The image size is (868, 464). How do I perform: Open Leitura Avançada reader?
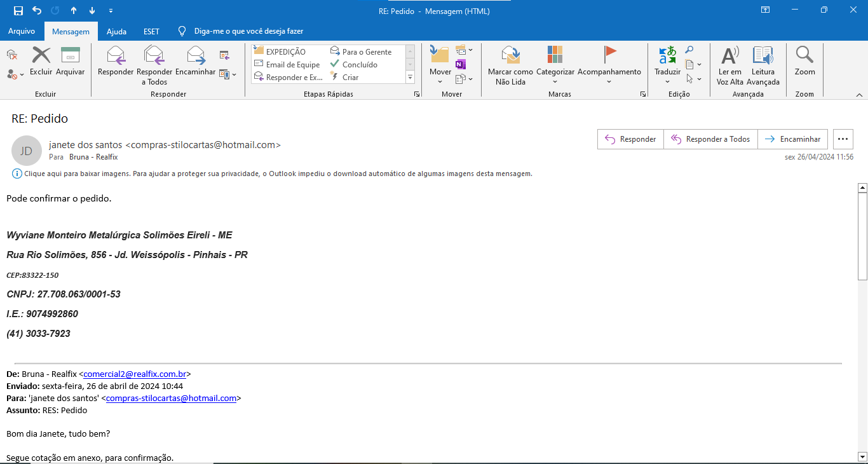[763, 55]
